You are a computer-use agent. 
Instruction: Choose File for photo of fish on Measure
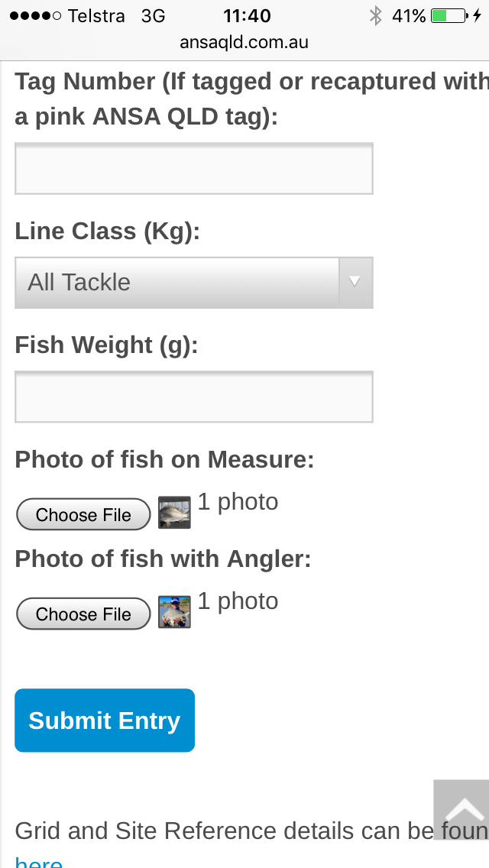83,514
